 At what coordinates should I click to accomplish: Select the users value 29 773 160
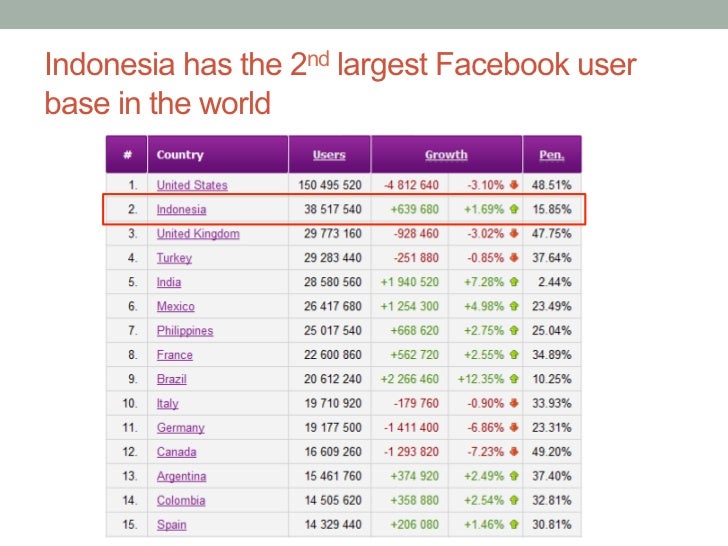click(x=333, y=233)
